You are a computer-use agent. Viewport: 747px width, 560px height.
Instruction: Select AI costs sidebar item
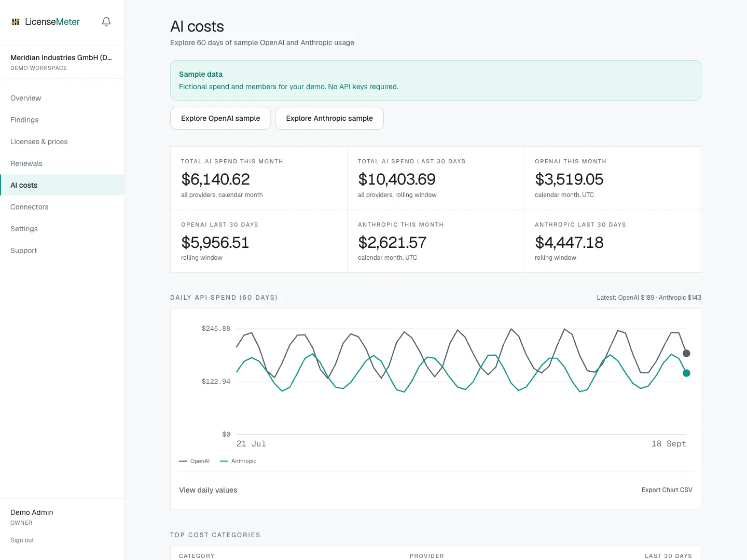pos(62,185)
